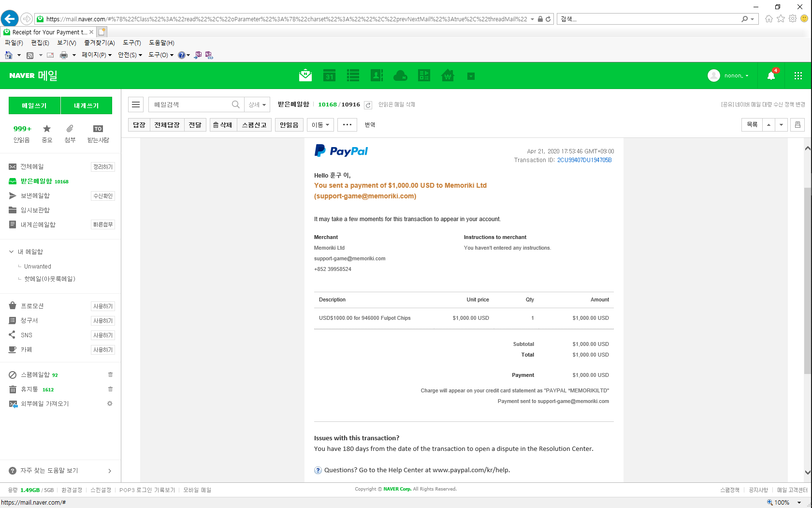Go to next mail down arrow

[781, 125]
